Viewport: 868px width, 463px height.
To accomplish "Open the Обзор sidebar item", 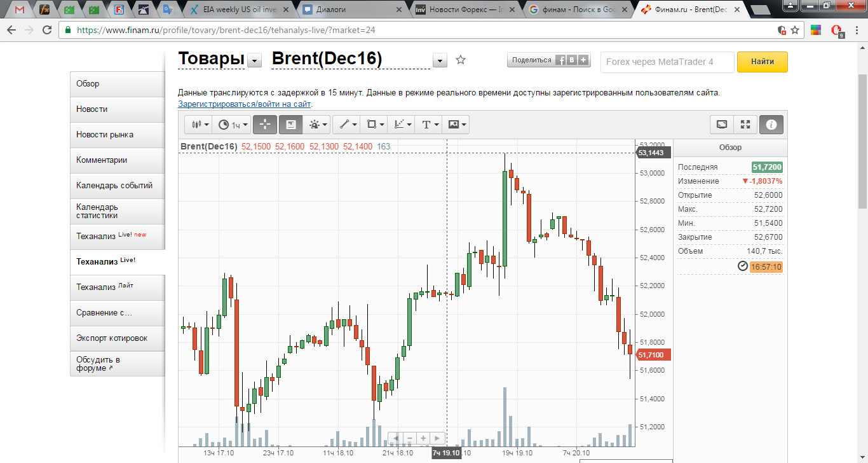I will pos(118,84).
